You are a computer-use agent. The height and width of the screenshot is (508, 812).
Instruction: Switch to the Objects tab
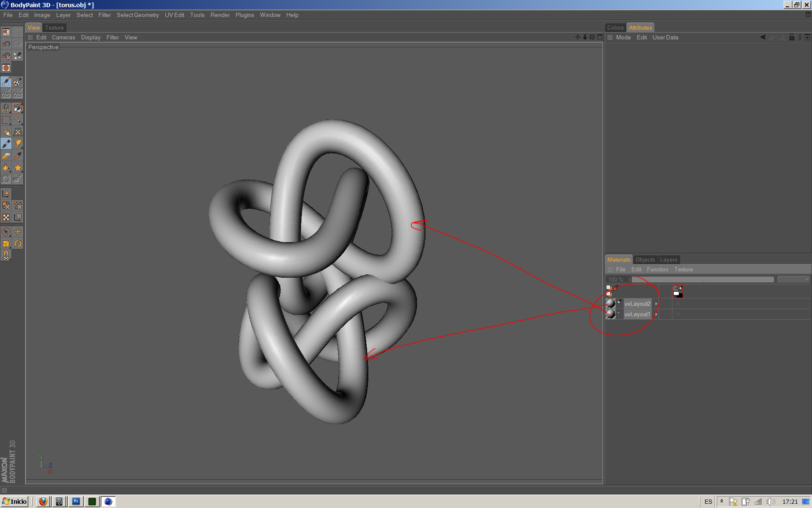tap(645, 260)
